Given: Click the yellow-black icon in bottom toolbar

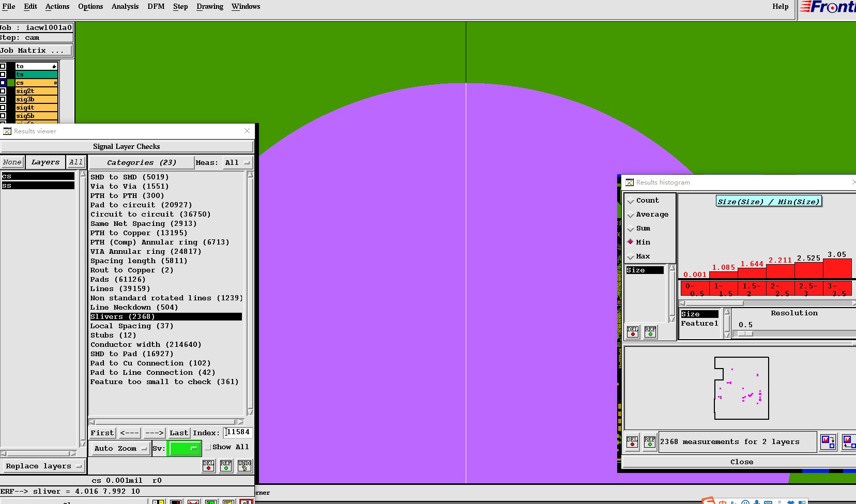Looking at the screenshot, I should tap(158, 502).
